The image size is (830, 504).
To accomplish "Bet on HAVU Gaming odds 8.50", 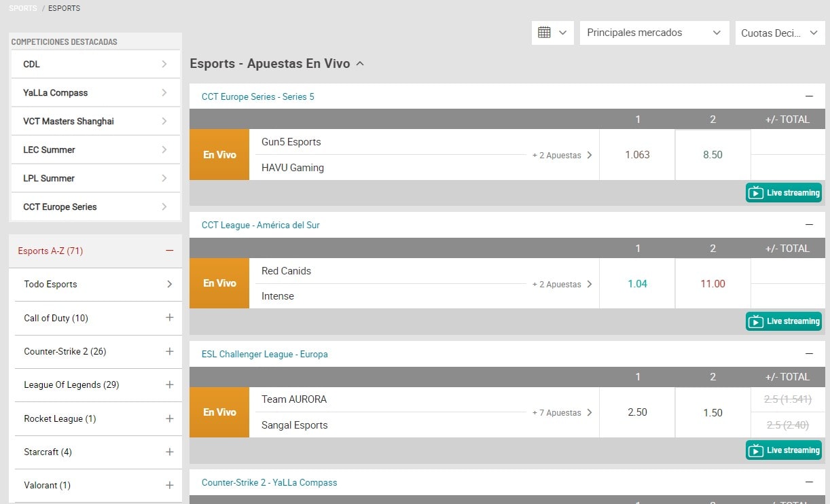I will click(x=713, y=155).
